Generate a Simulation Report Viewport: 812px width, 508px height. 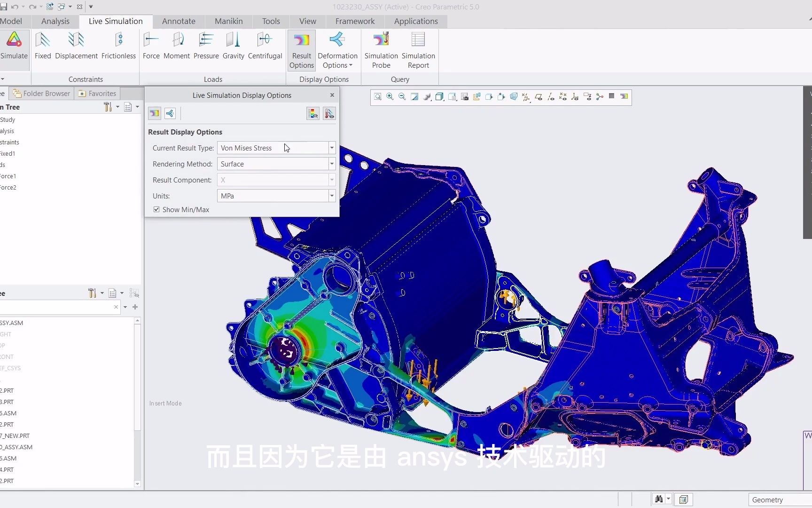coord(417,49)
